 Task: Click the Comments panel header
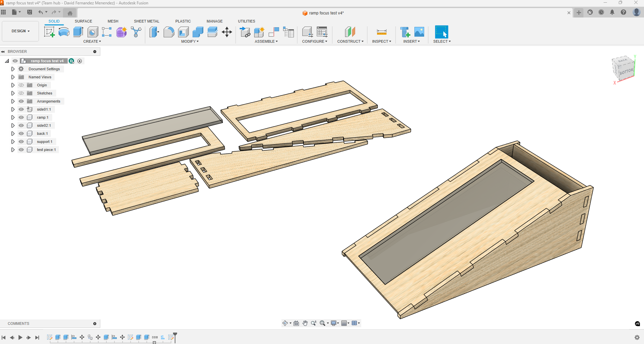(19, 323)
